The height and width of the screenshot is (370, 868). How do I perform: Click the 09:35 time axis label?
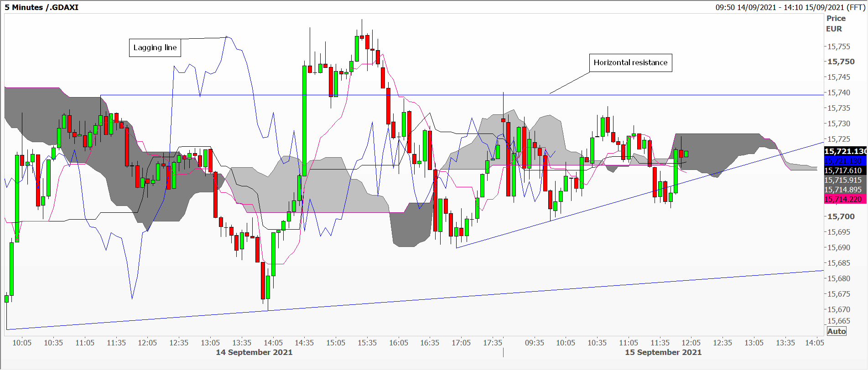point(535,343)
